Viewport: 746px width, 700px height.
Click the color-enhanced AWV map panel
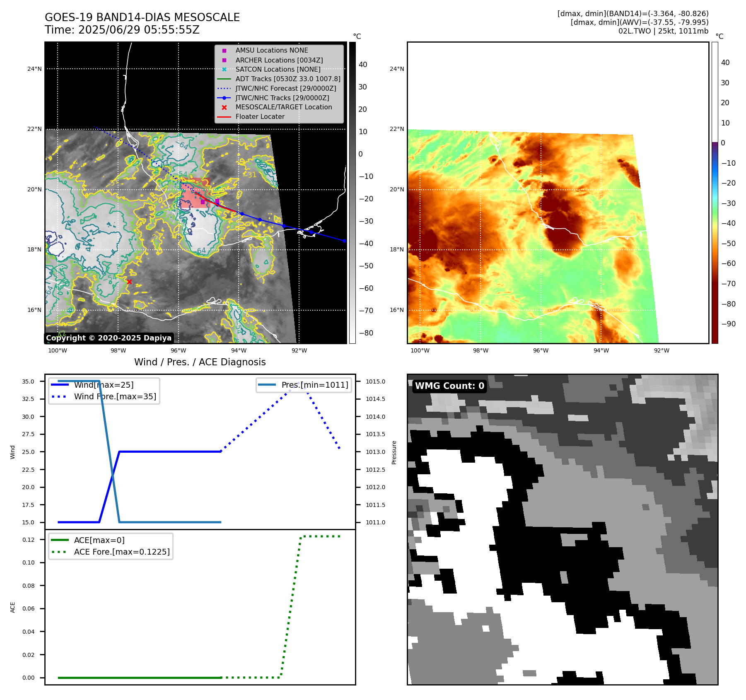tap(558, 193)
